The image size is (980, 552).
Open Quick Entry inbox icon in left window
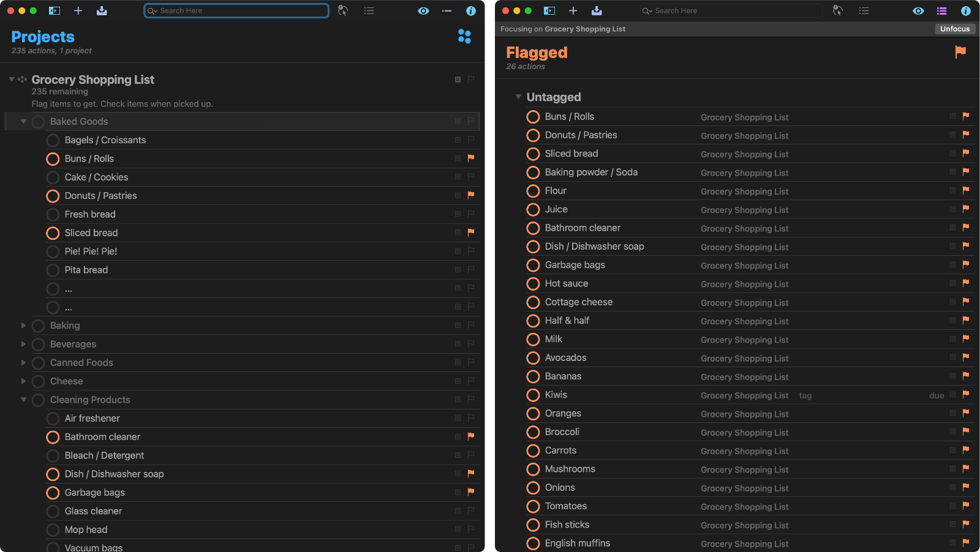(x=102, y=10)
